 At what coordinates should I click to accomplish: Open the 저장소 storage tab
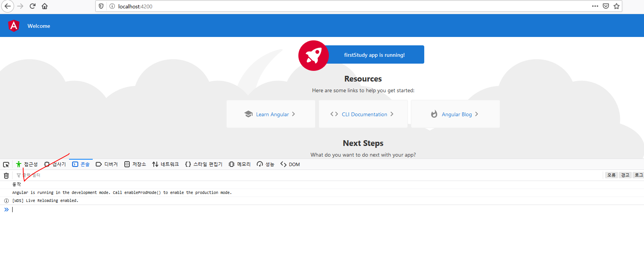[135, 164]
